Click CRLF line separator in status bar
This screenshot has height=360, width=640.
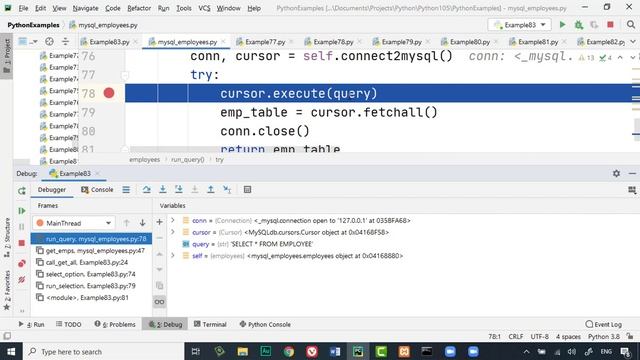click(x=516, y=336)
